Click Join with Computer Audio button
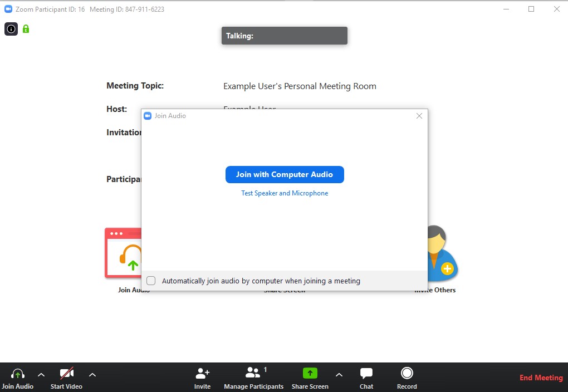The image size is (568, 392). point(285,175)
